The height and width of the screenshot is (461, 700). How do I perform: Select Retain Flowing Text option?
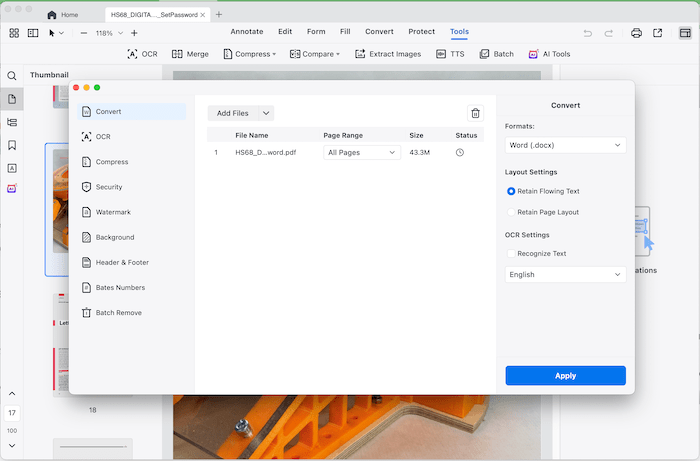(x=512, y=191)
